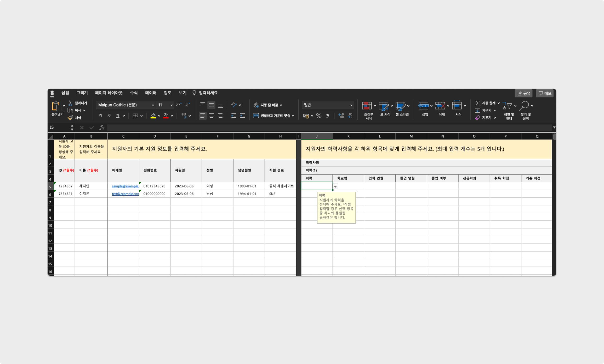
Task: Apply percent style to the cell
Action: [318, 116]
